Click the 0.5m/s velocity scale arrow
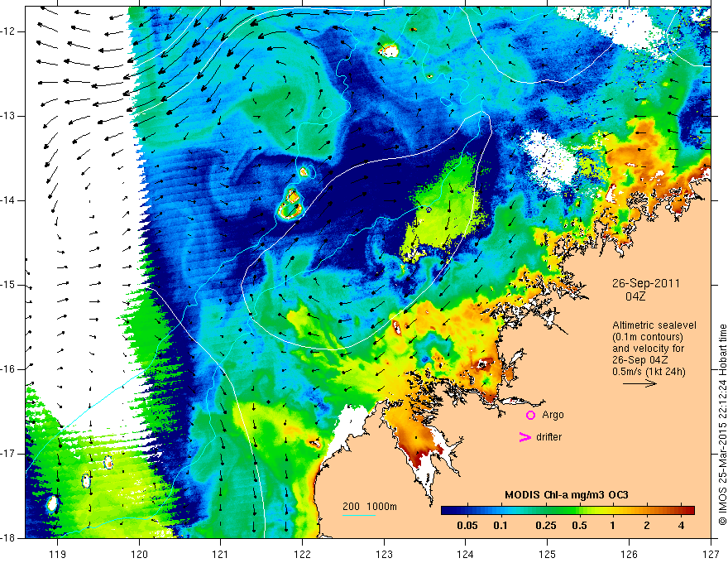The width and height of the screenshot is (728, 563). [639, 383]
